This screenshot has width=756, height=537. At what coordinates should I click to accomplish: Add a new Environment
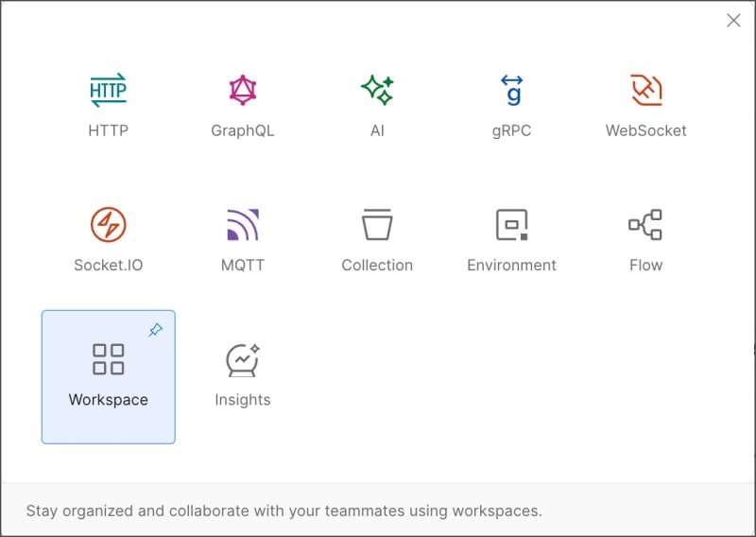[x=511, y=242]
